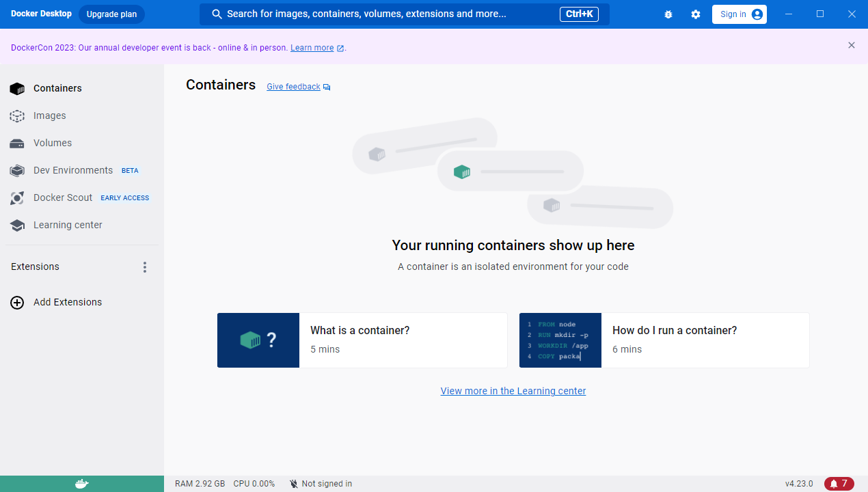Minimize the Docker Desktop window
This screenshot has width=868, height=492.
[x=789, y=14]
